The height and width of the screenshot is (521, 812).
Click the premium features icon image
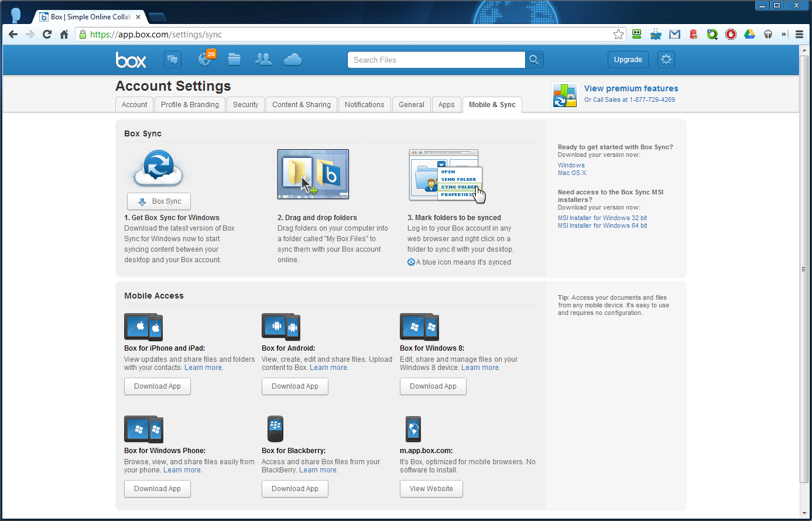[x=565, y=95]
